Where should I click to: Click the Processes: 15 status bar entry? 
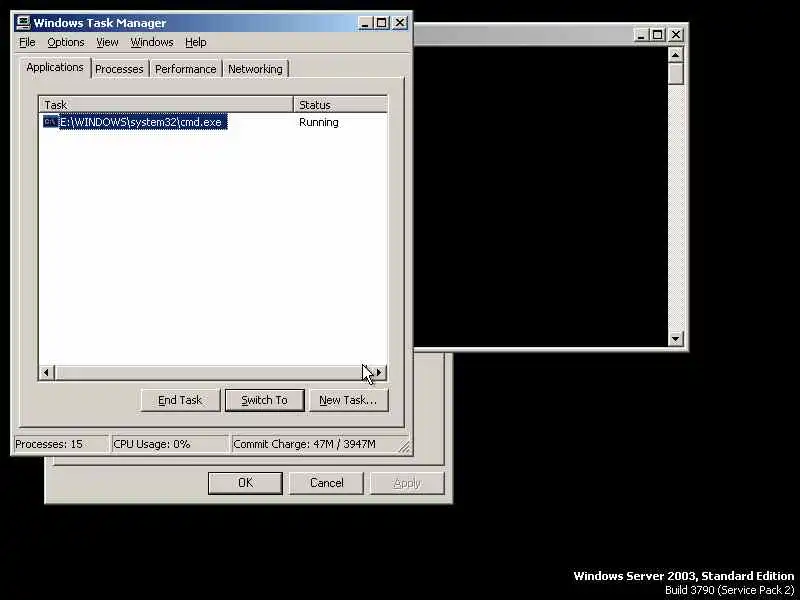pos(61,444)
